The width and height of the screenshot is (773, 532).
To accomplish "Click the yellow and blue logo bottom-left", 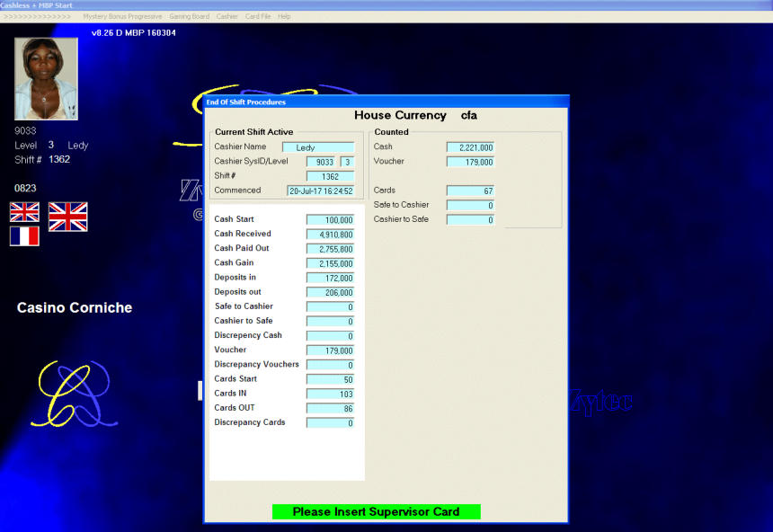I will click(x=72, y=394).
